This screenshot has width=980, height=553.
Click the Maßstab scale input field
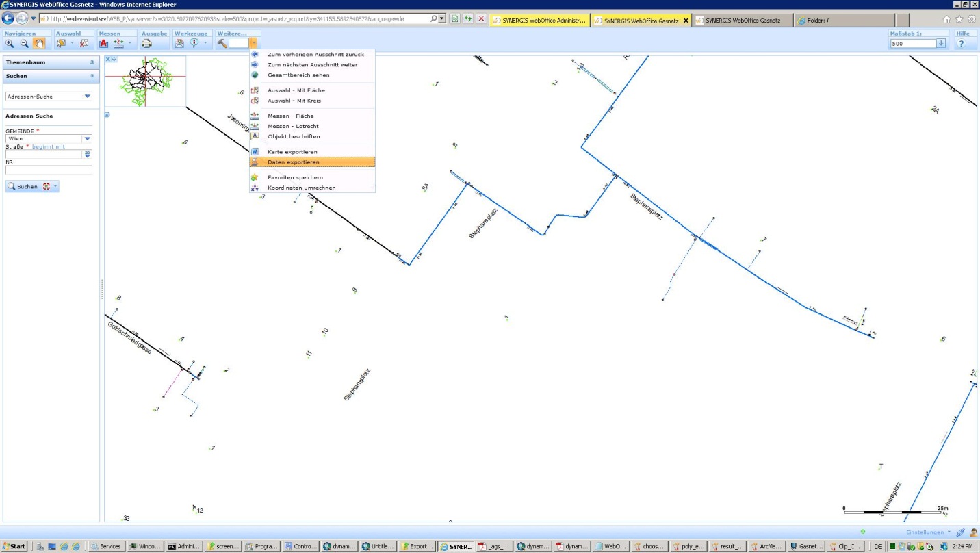913,43
